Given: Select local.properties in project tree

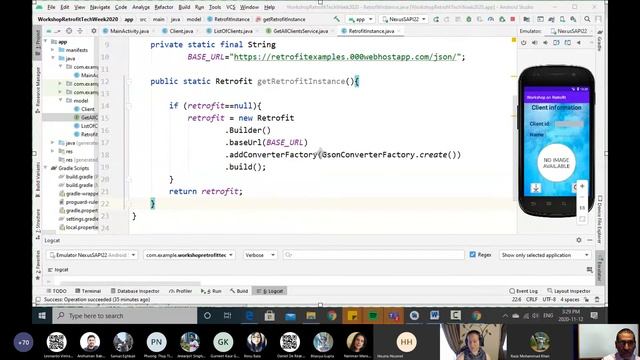Looking at the screenshot, I should pos(78,227).
